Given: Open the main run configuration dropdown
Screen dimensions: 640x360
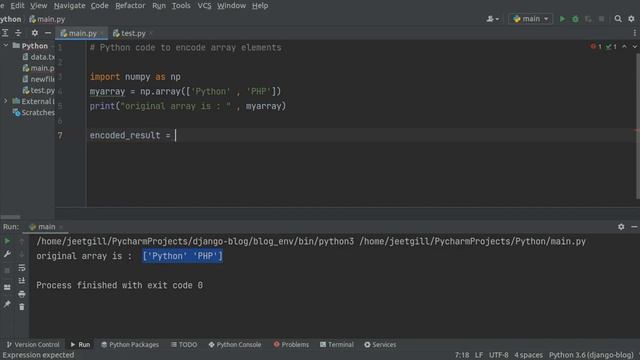Looking at the screenshot, I should point(531,19).
